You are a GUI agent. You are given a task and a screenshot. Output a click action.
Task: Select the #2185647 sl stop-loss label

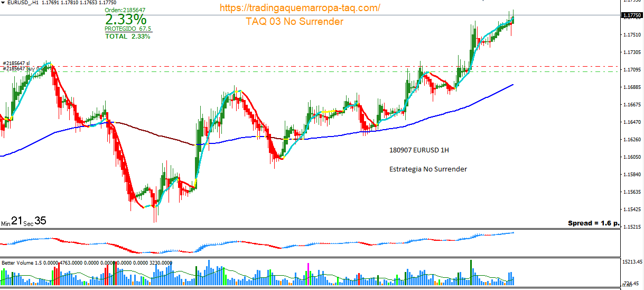(x=16, y=63)
